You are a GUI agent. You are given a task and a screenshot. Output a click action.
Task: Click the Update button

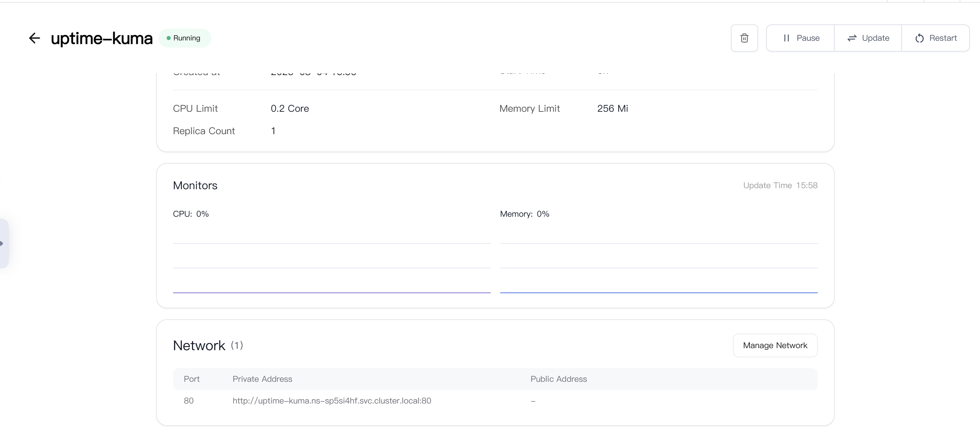(868, 38)
